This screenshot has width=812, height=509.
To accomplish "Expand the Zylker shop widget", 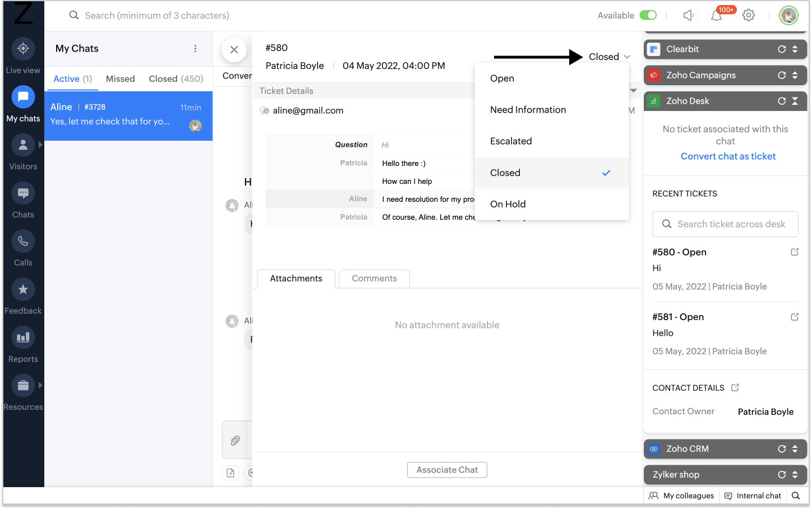I will 795,475.
